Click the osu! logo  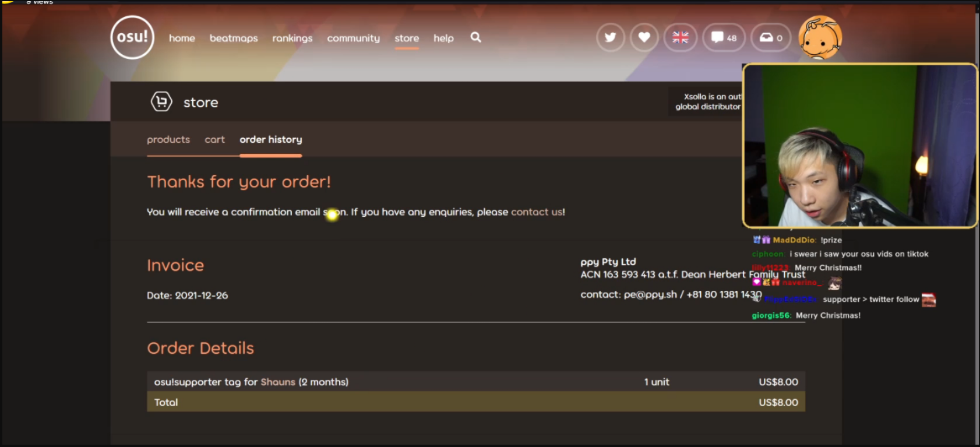(x=132, y=37)
